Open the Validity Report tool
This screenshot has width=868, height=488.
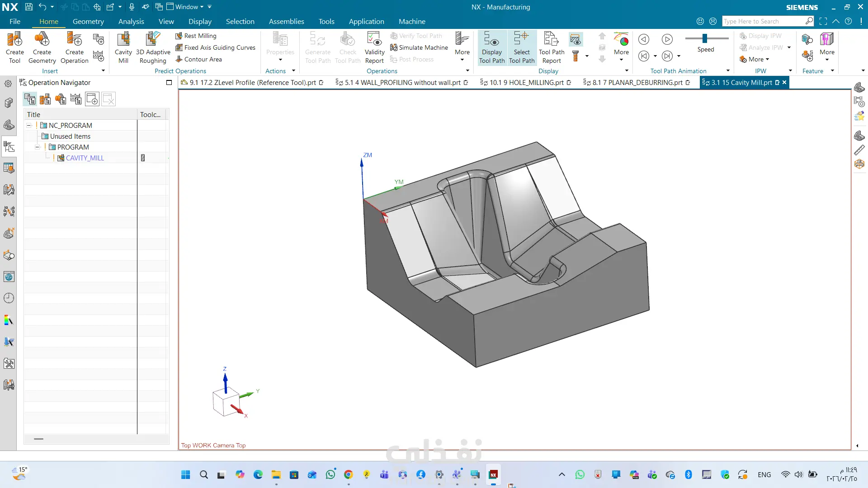click(x=374, y=40)
